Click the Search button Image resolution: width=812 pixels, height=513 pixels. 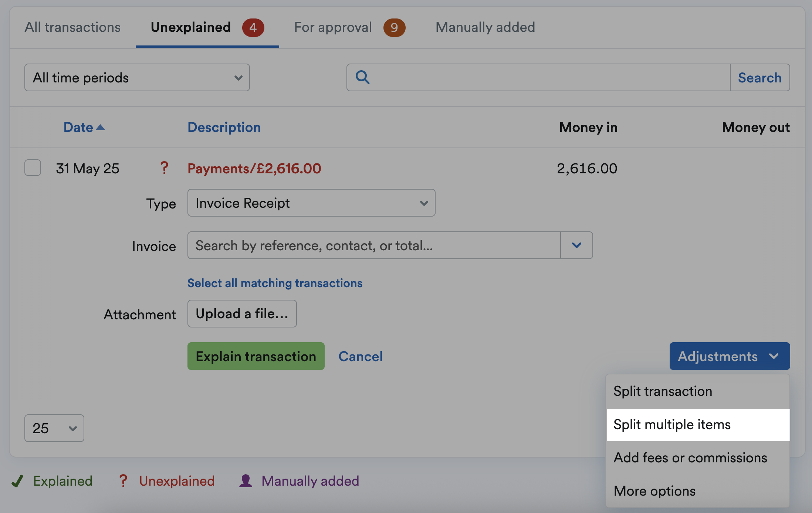tap(760, 78)
